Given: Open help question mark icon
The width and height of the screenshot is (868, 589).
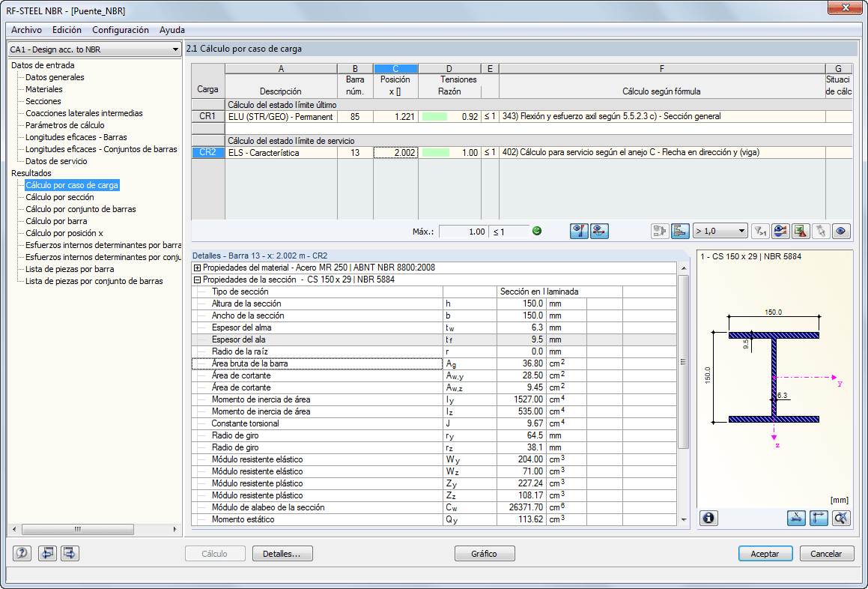Looking at the screenshot, I should [22, 553].
